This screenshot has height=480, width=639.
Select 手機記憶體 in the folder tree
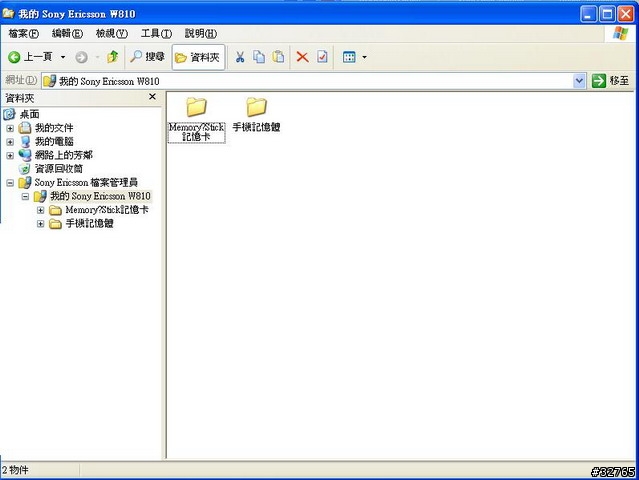coord(90,223)
